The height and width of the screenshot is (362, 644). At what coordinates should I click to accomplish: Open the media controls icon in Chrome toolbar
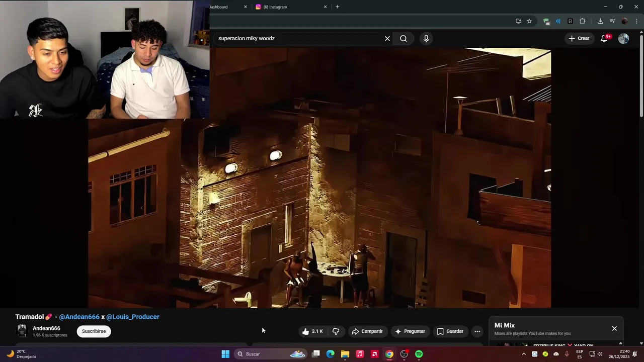click(x=612, y=21)
